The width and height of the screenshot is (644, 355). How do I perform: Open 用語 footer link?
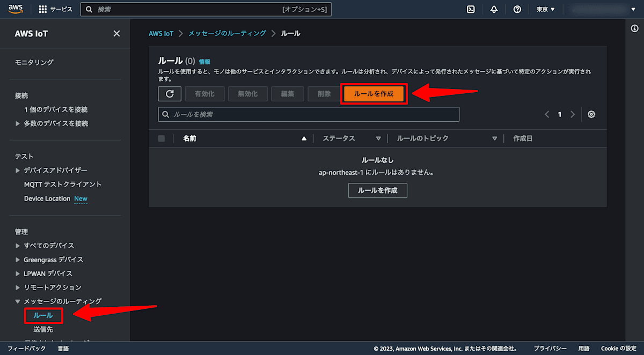584,349
